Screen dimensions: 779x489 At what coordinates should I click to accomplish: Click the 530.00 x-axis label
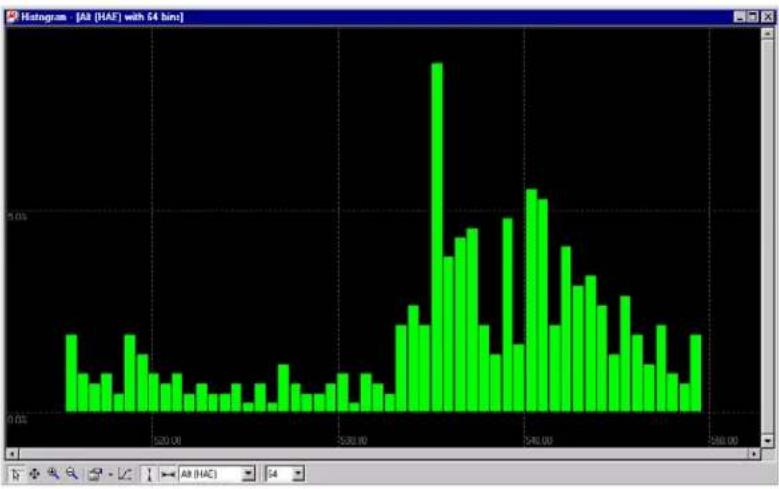point(354,440)
